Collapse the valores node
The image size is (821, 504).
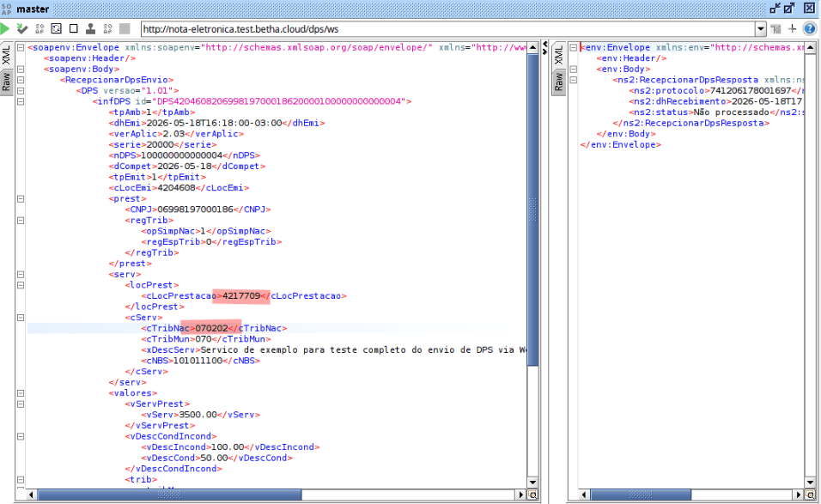click(21, 393)
